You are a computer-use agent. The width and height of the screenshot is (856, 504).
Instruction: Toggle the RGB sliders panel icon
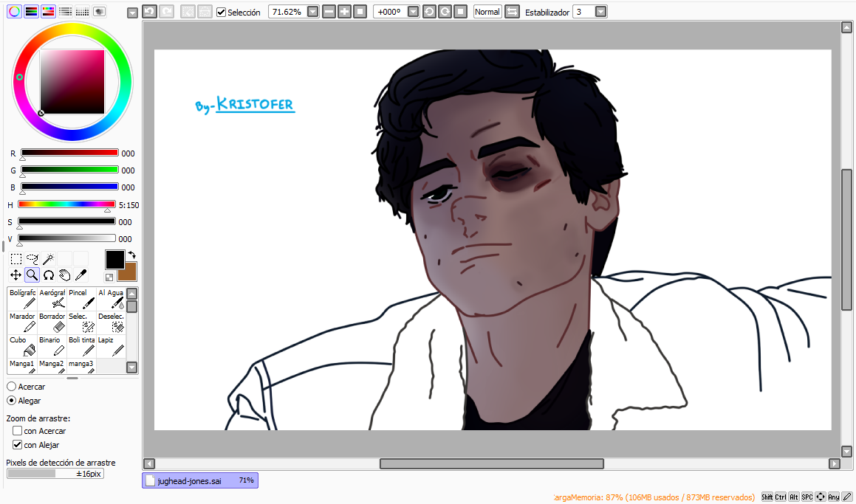[x=31, y=12]
